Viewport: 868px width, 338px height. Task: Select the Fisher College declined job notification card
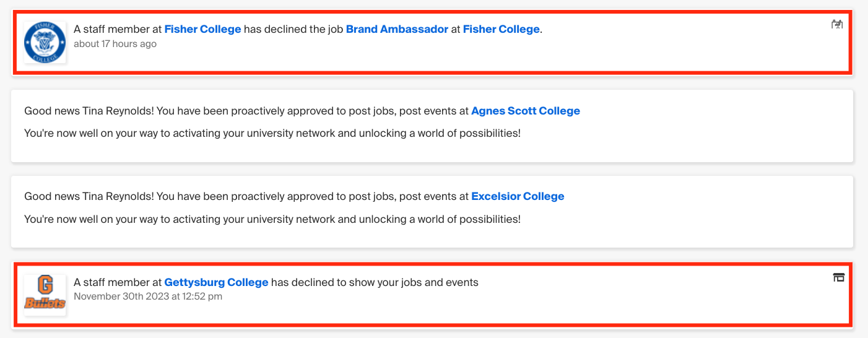(432, 42)
